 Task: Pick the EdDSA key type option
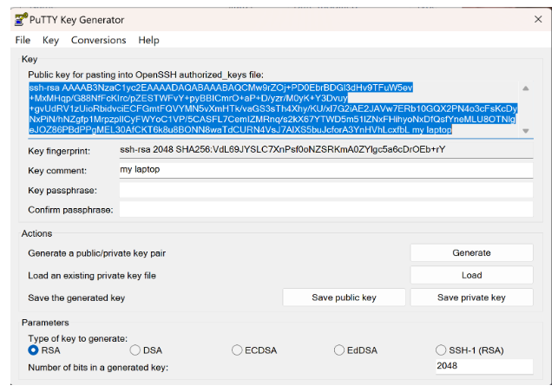coord(339,350)
